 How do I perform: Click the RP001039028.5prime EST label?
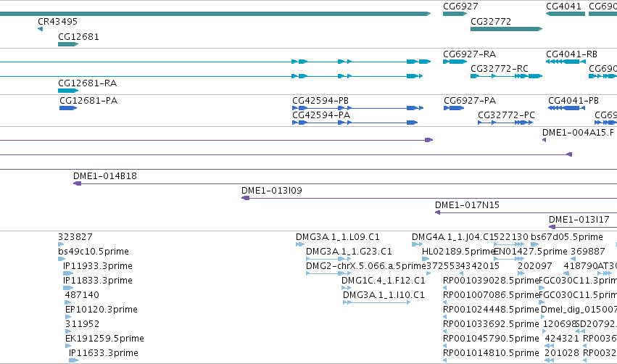coord(491,281)
